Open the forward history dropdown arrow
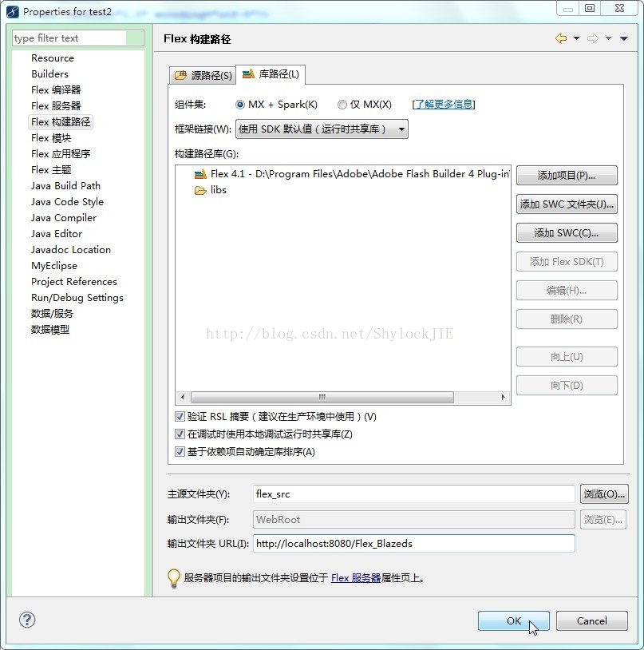644x650 pixels. pos(608,38)
